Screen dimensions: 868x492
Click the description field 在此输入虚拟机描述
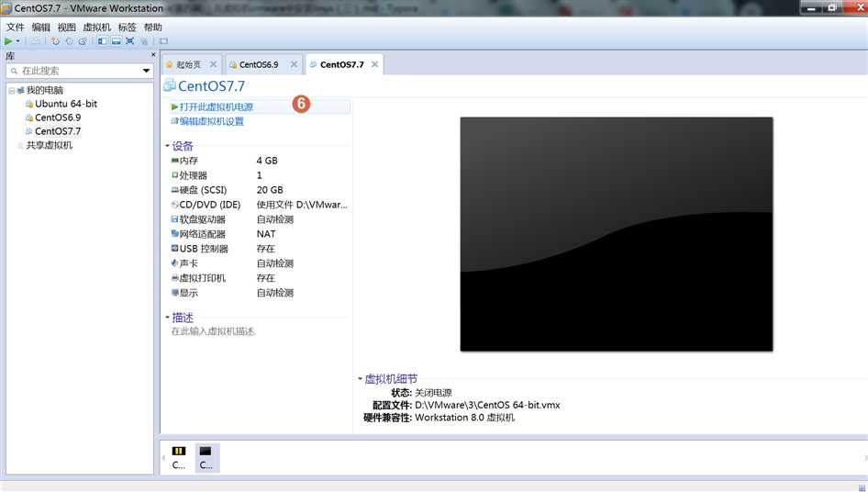click(214, 331)
